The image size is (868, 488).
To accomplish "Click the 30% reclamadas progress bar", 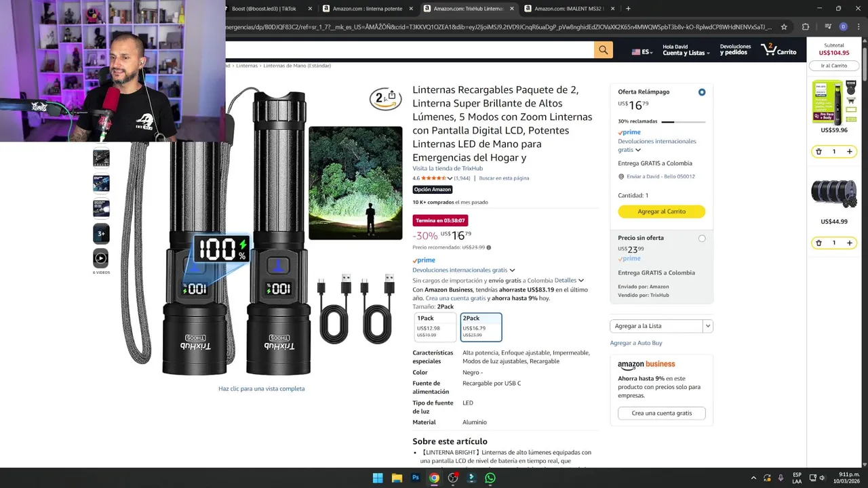I will pyautogui.click(x=683, y=121).
